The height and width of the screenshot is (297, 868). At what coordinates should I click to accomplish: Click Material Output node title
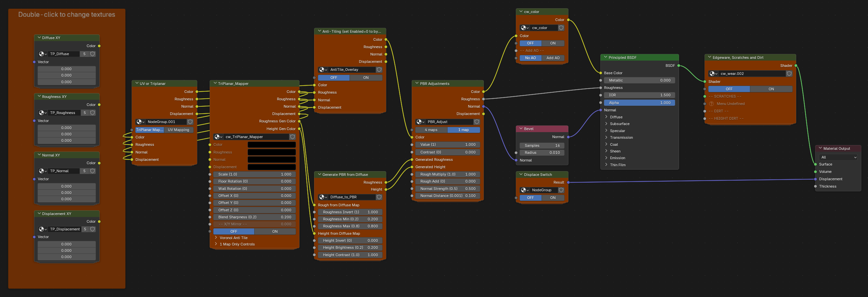[837, 149]
